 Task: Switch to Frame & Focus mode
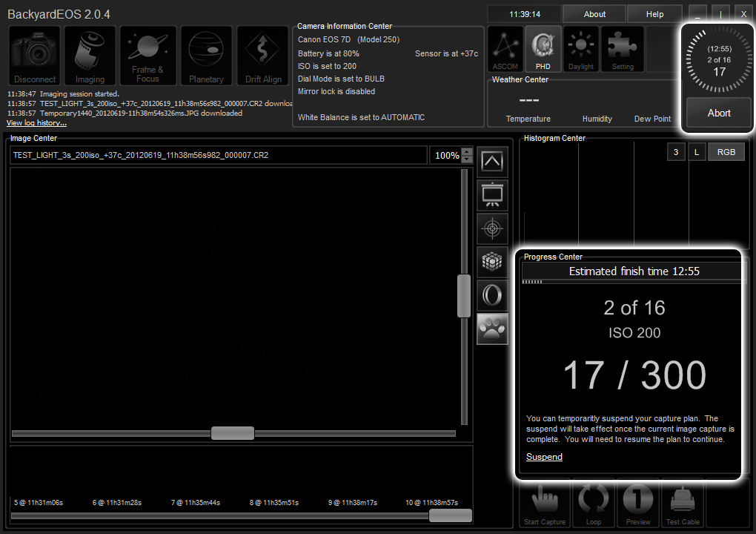coord(147,56)
